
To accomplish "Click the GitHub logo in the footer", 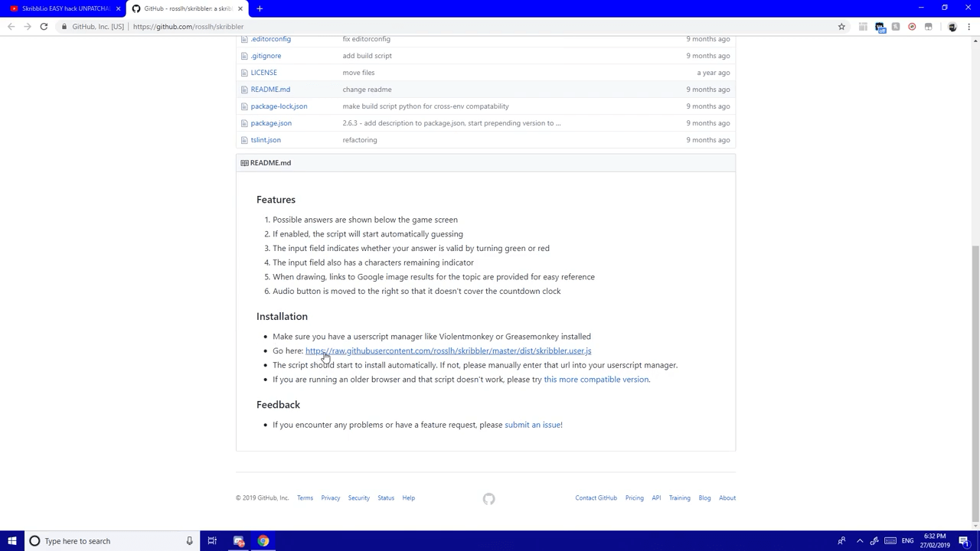I will pyautogui.click(x=488, y=499).
